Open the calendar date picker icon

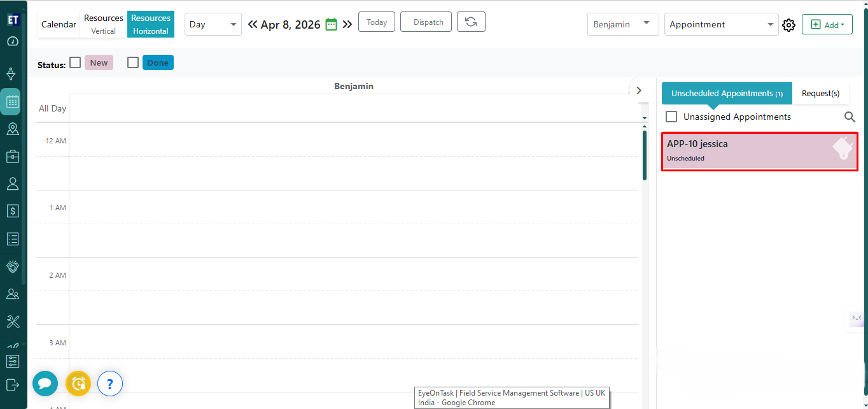point(331,24)
